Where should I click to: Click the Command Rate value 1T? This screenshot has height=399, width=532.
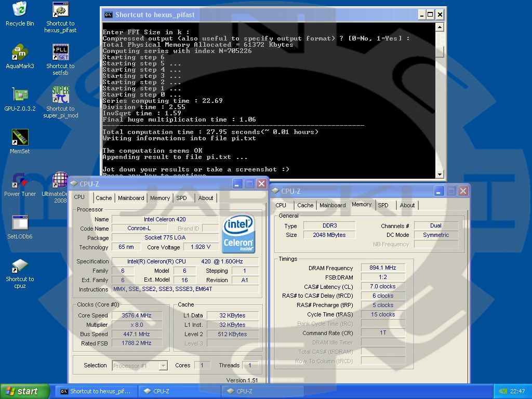coord(383,332)
